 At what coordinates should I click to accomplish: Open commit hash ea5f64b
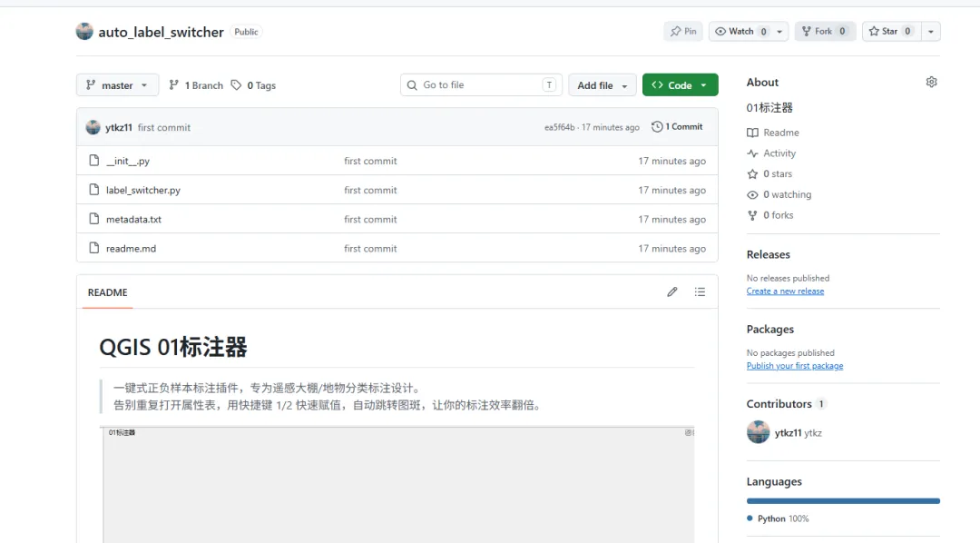coord(559,127)
